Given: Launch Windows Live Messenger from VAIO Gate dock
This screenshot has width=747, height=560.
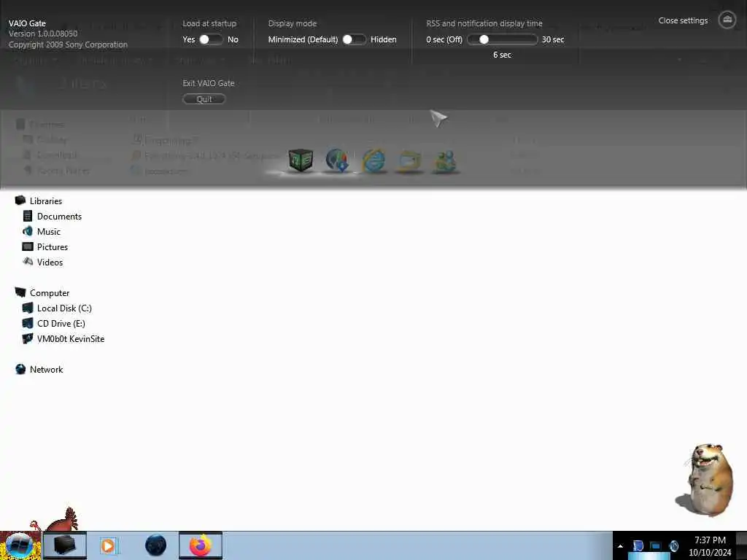Looking at the screenshot, I should (445, 161).
